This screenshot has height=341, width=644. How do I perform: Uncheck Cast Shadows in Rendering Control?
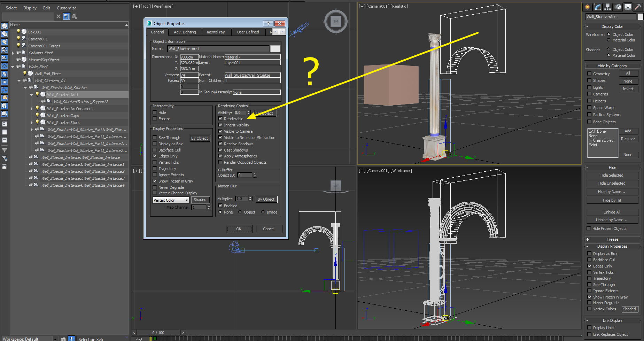220,150
